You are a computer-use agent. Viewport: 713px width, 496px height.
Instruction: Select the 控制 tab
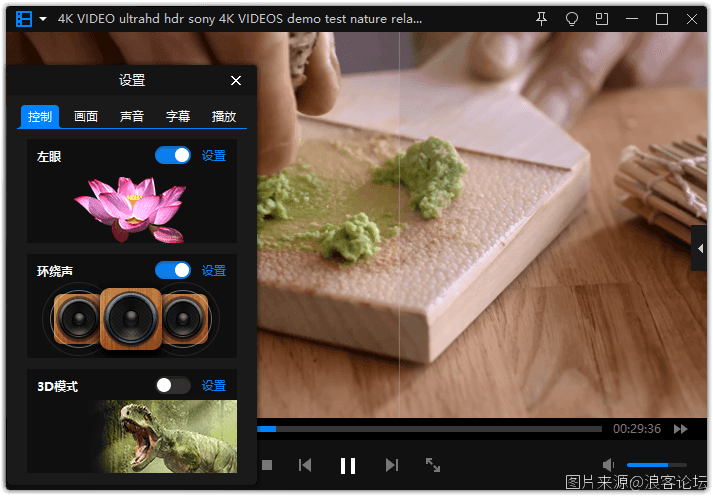point(40,117)
